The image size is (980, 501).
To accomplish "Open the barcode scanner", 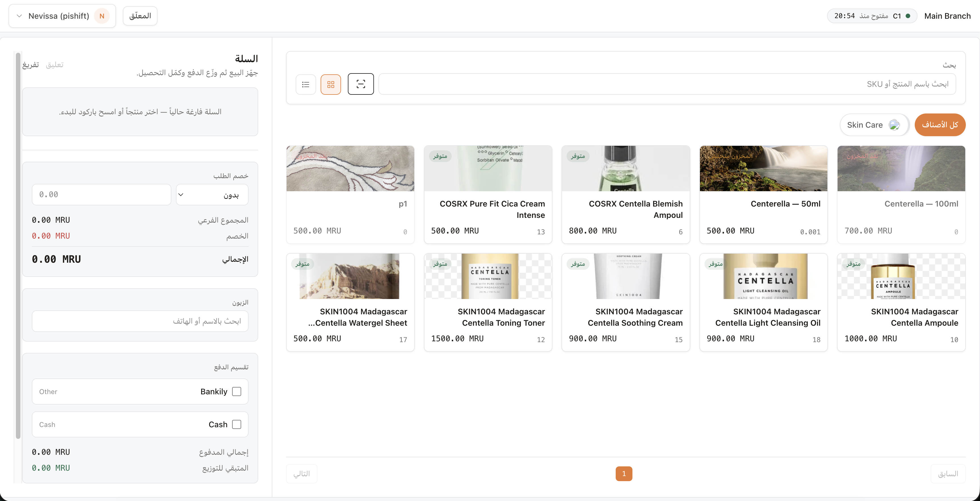I will pyautogui.click(x=361, y=84).
